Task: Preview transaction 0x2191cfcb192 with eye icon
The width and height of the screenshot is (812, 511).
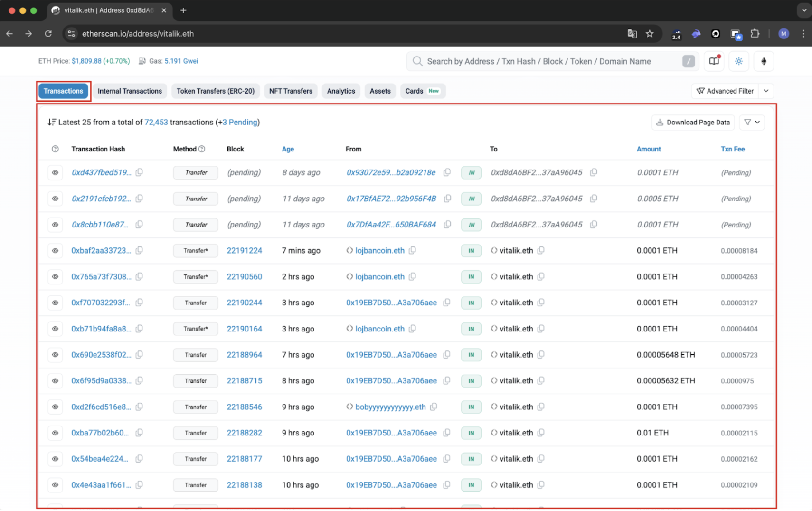Action: [x=55, y=199]
